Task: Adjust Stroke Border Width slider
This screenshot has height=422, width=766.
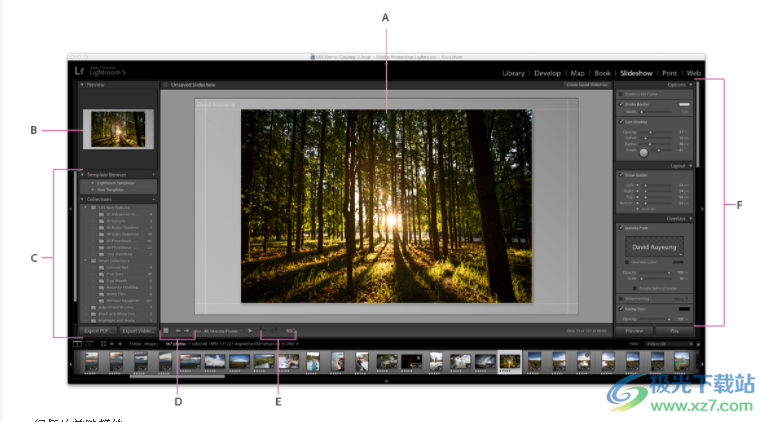Action: pos(656,112)
